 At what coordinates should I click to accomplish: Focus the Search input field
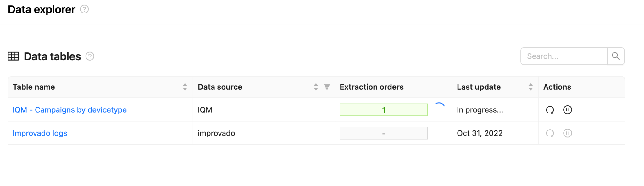(563, 56)
